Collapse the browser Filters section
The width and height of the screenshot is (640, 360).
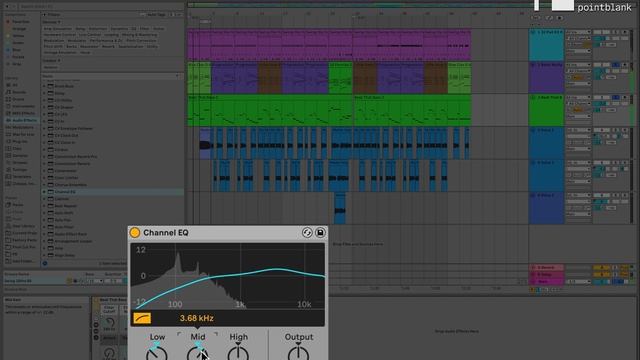click(x=44, y=15)
